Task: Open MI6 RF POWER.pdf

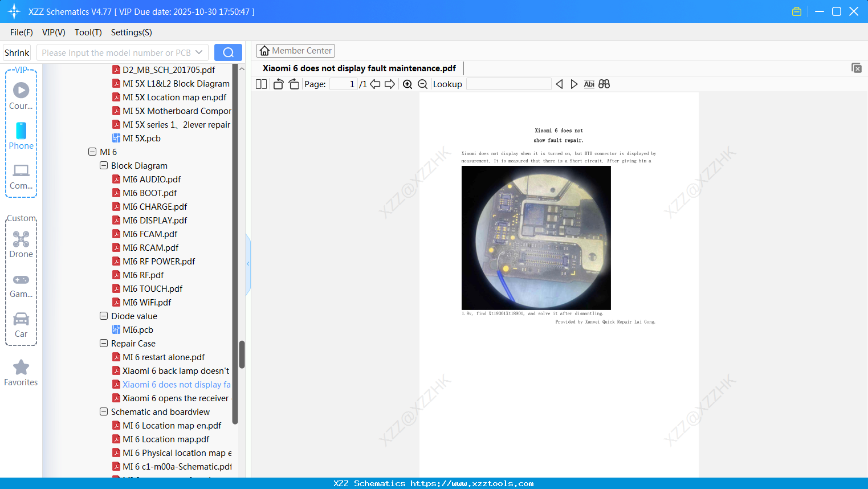Action: tap(159, 262)
